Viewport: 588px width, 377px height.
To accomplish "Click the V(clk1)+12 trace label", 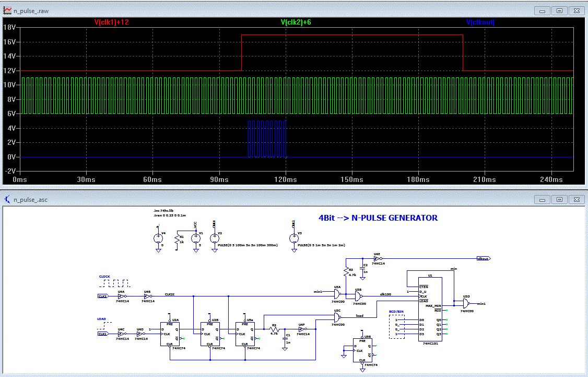I will 111,22.
